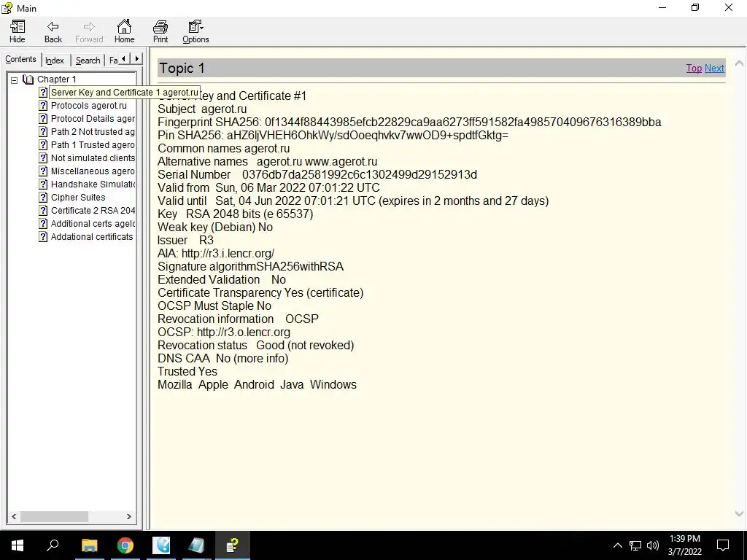Screen dimensions: 747x560
Task: Collapse the Chapter 1 tree node
Action: coord(15,79)
